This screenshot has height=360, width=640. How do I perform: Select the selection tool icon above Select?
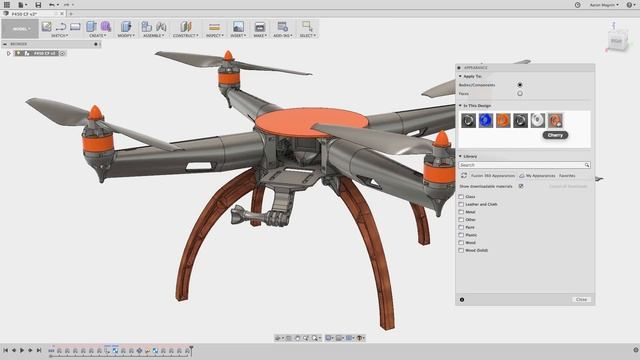(307, 27)
